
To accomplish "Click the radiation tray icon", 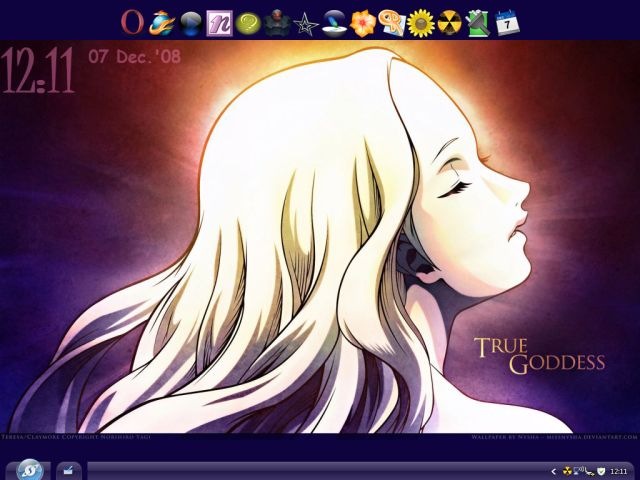I will (567, 471).
